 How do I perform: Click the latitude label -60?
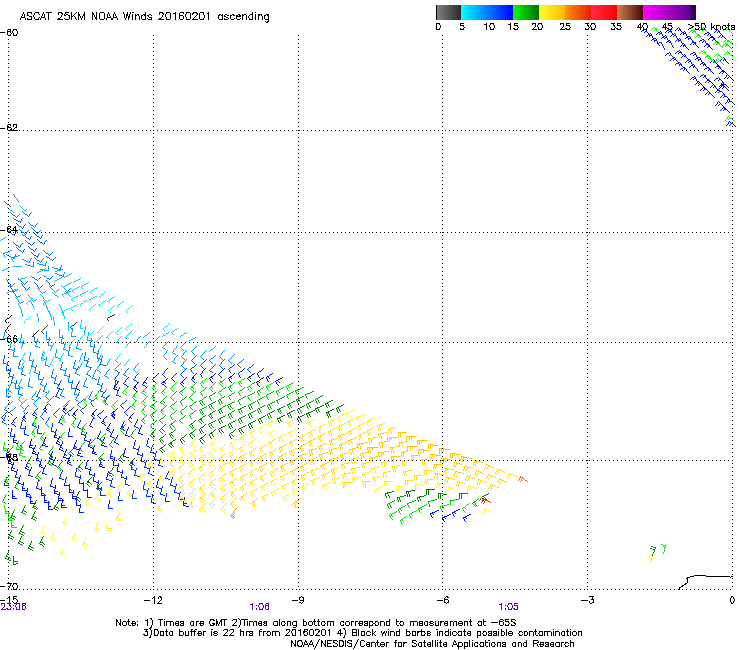tap(9, 33)
